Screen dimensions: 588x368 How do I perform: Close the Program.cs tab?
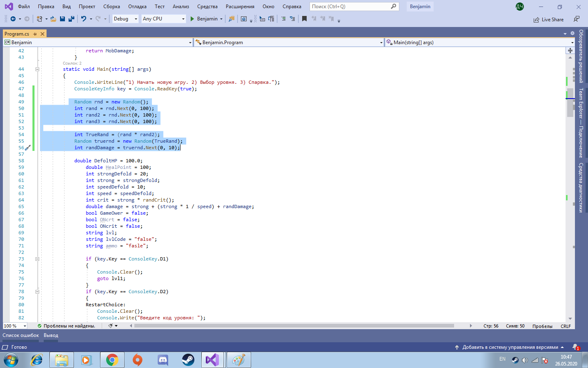click(x=42, y=34)
